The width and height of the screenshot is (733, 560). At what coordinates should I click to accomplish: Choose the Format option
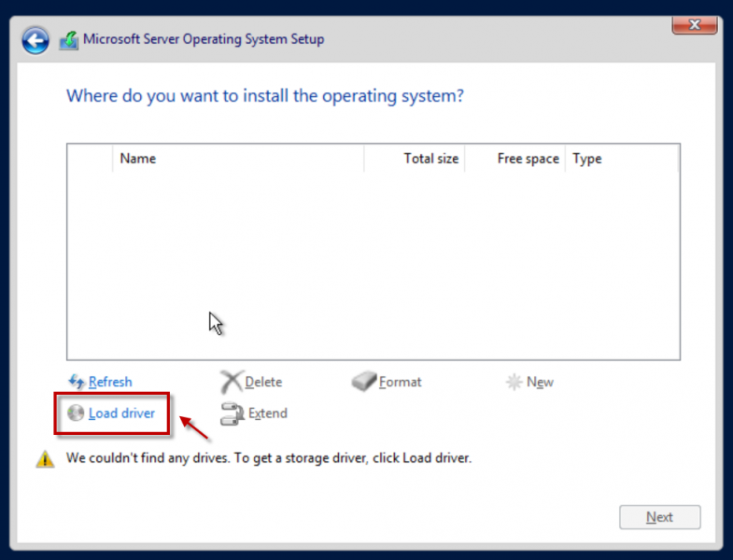[x=401, y=382]
